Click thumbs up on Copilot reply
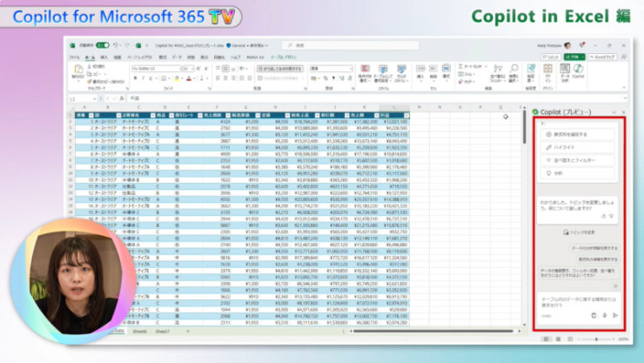Viewport: 644px width, 363px height. tap(603, 216)
